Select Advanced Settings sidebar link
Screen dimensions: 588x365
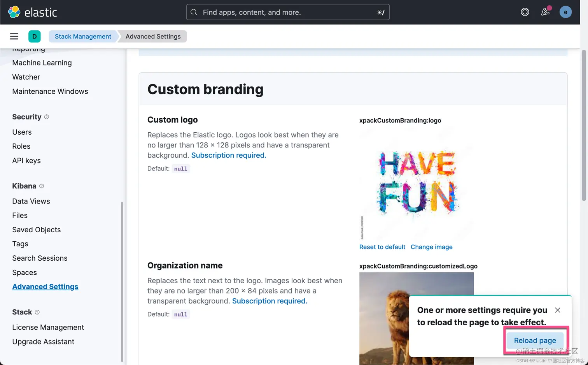coord(45,287)
